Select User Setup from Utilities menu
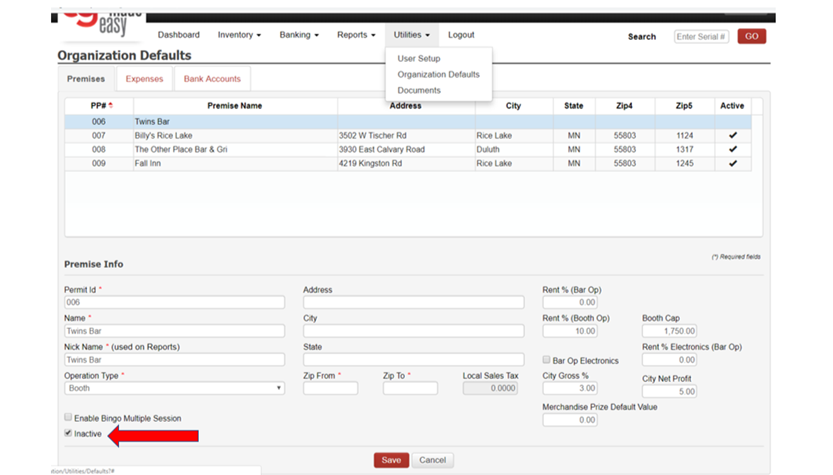Screen dimensions: 833x475 (x=419, y=58)
